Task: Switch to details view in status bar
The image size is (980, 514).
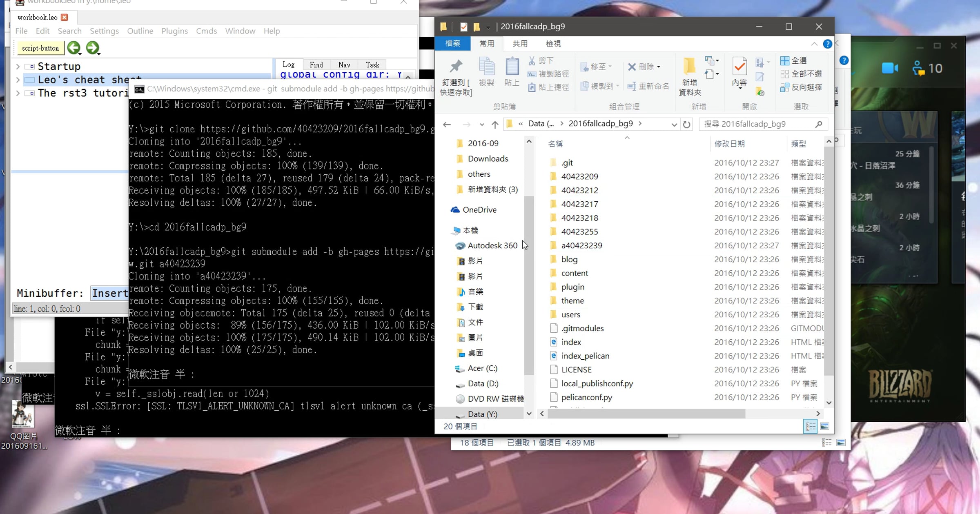Action: pyautogui.click(x=811, y=426)
